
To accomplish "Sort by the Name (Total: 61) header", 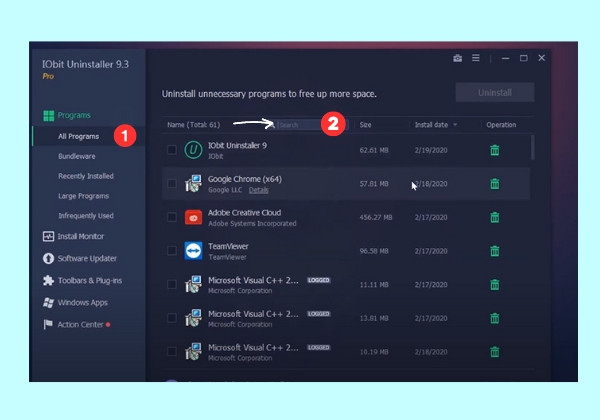I will [194, 125].
